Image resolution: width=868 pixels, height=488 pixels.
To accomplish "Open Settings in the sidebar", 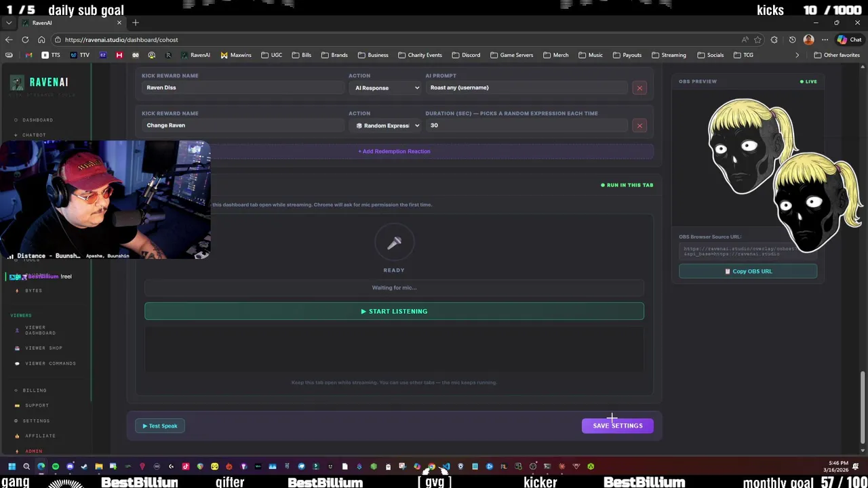I will click(x=36, y=421).
